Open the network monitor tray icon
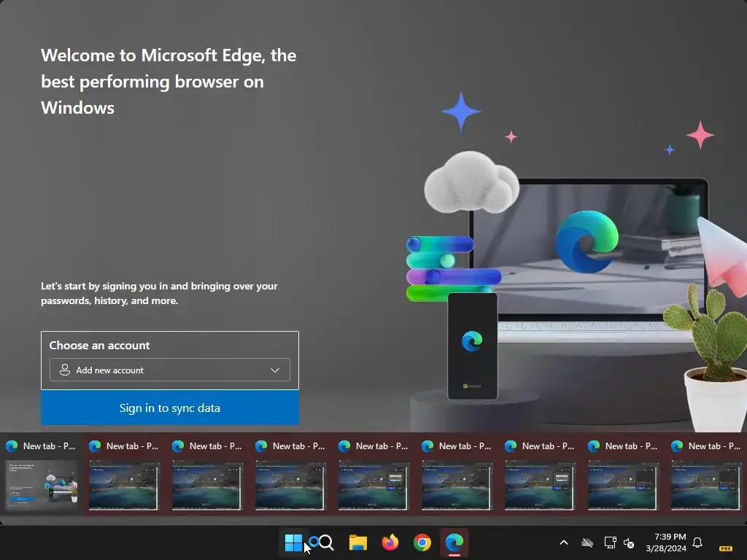The image size is (747, 560). point(611,542)
